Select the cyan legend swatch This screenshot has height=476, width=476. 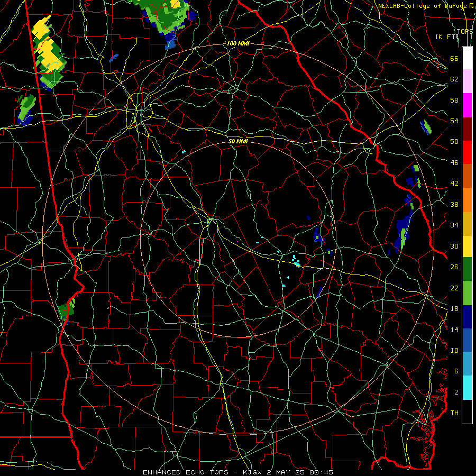click(467, 388)
